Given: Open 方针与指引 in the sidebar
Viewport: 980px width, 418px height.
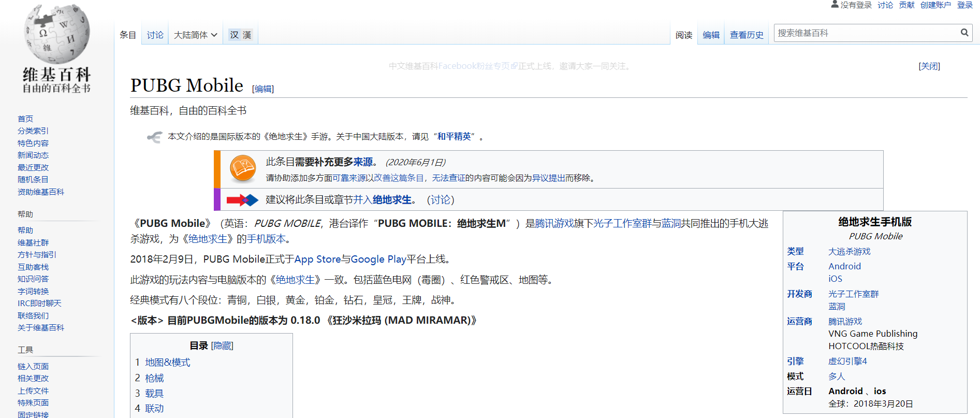Looking at the screenshot, I should [37, 255].
